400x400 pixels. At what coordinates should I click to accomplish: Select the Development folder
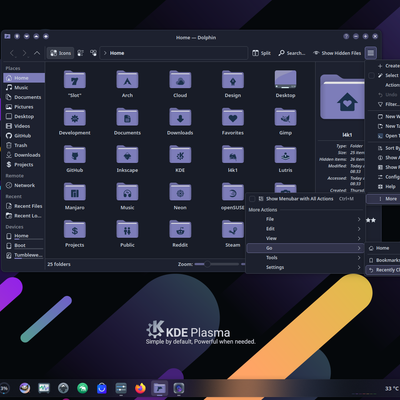tap(75, 121)
